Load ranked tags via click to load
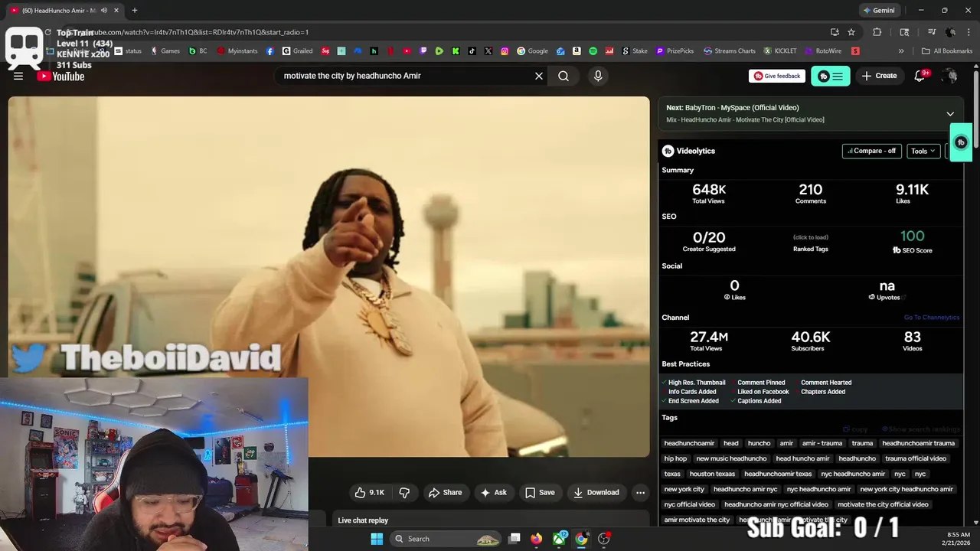 pos(810,237)
